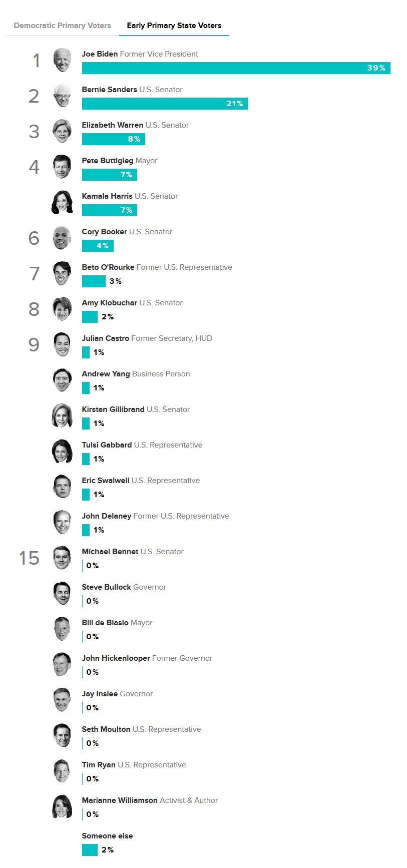Click Michael Bennet's headshot
The height and width of the screenshot is (868, 407).
pyautogui.click(x=62, y=558)
